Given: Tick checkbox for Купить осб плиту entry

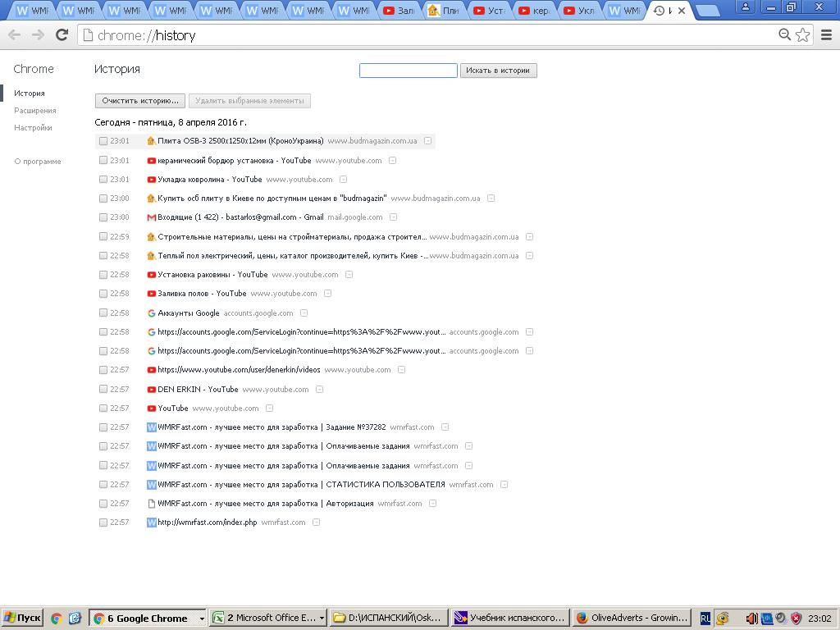Looking at the screenshot, I should point(103,199).
